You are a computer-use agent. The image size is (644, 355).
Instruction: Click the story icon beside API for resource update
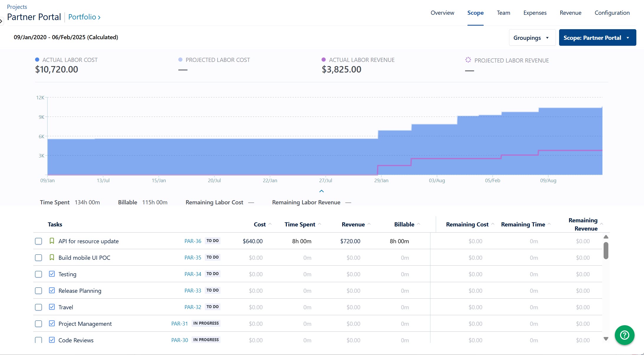pos(52,241)
